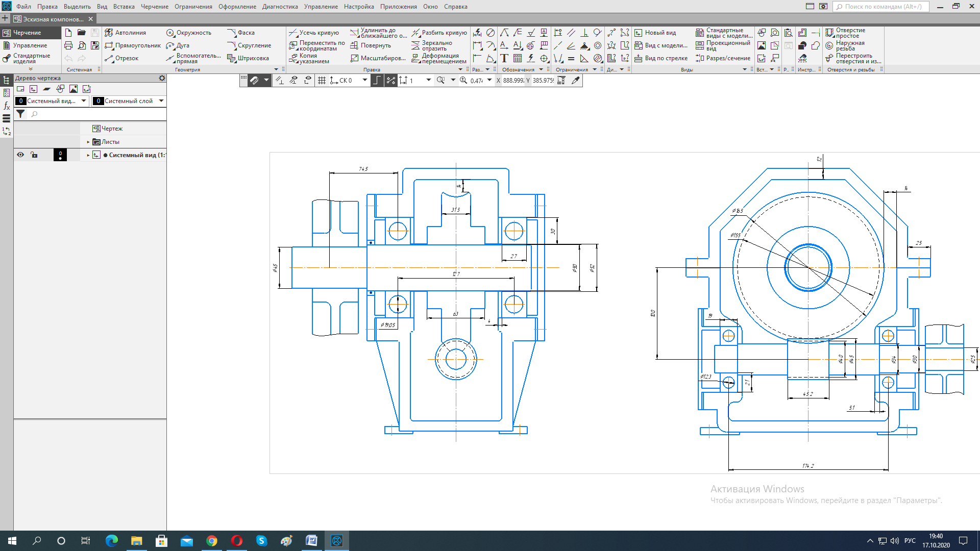This screenshot has width=980, height=551.
Task: Open the Оформление menu
Action: coord(237,7)
